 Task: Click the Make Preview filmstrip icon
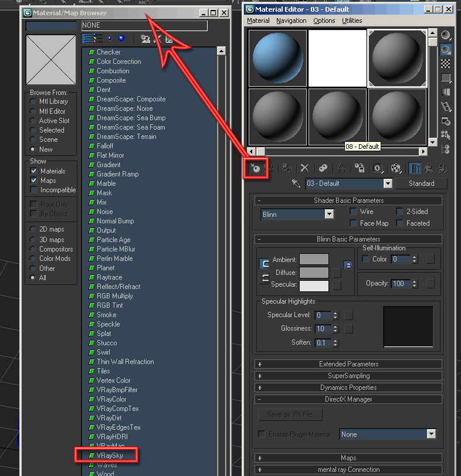[x=446, y=106]
